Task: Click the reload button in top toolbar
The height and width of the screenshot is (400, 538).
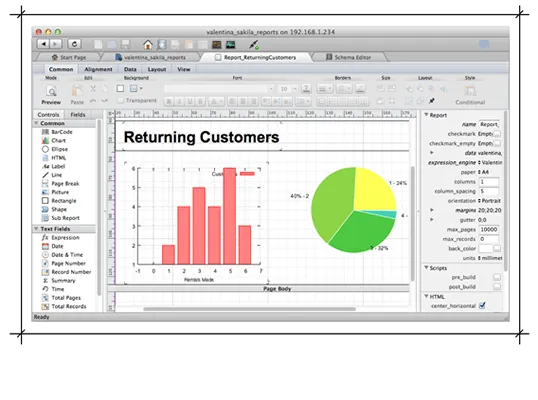Action: click(74, 44)
